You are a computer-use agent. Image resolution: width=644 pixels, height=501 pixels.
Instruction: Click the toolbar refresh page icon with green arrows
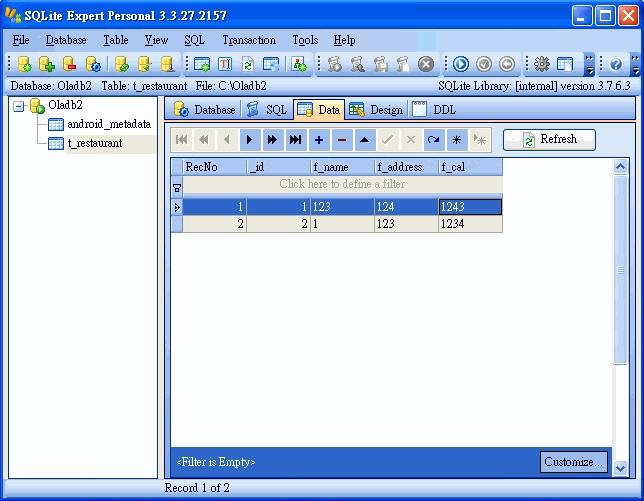pos(248,64)
